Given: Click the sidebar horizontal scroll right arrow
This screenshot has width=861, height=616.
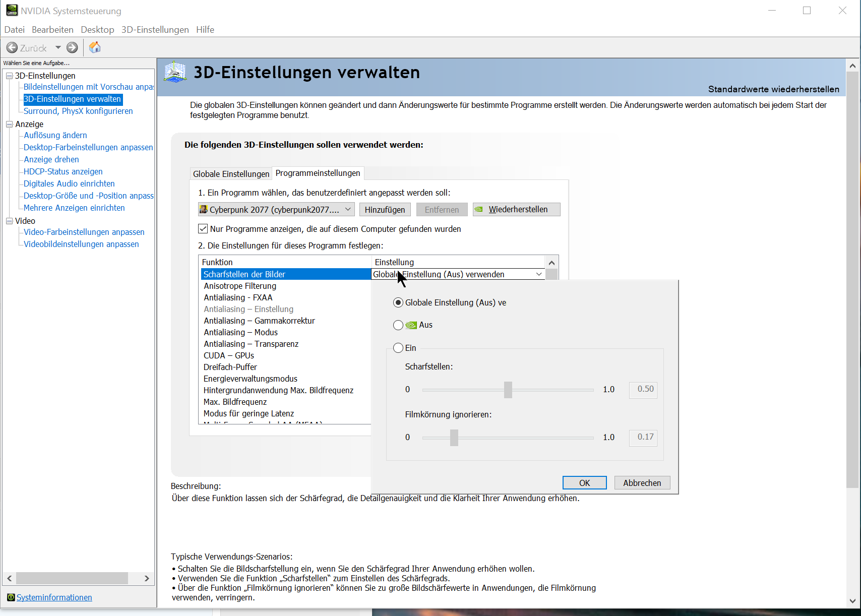Looking at the screenshot, I should click(147, 578).
